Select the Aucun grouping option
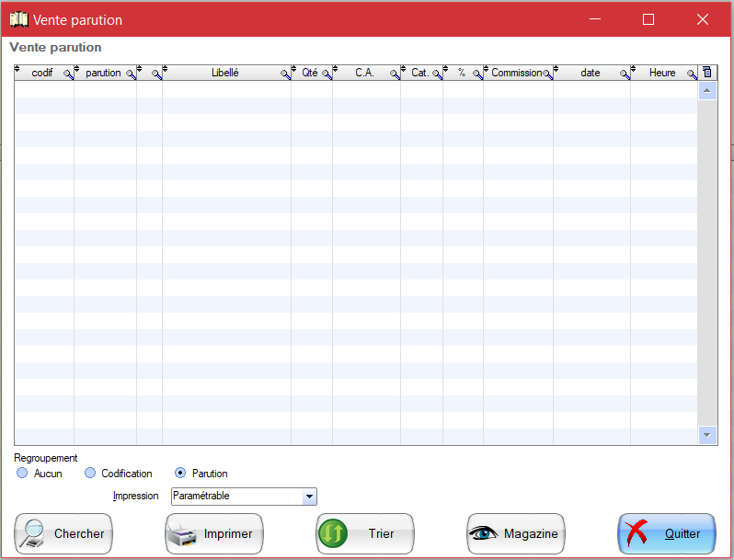 point(23,474)
